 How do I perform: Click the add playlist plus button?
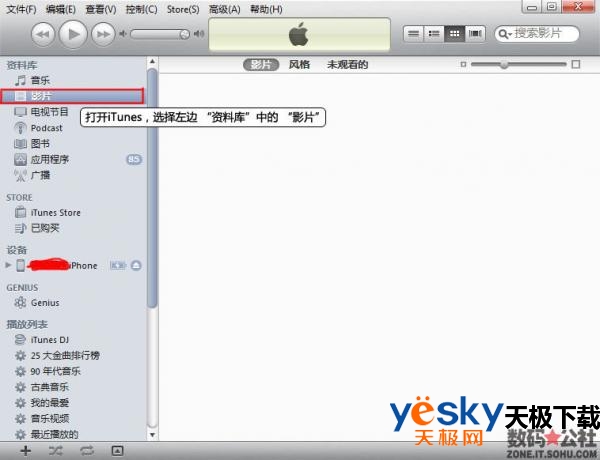25,450
